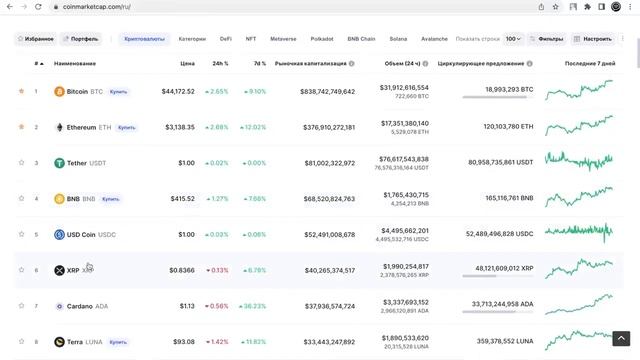Switch to Категории tab

(x=192, y=39)
